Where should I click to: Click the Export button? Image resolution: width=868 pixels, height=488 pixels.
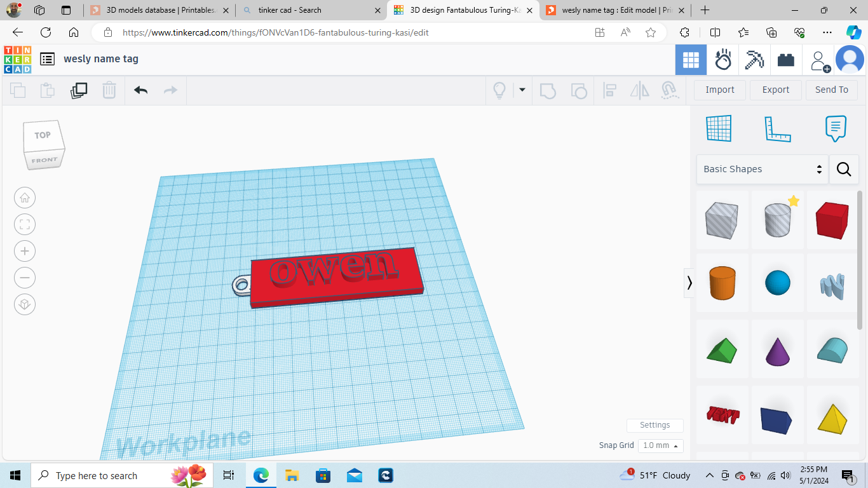[776, 90]
